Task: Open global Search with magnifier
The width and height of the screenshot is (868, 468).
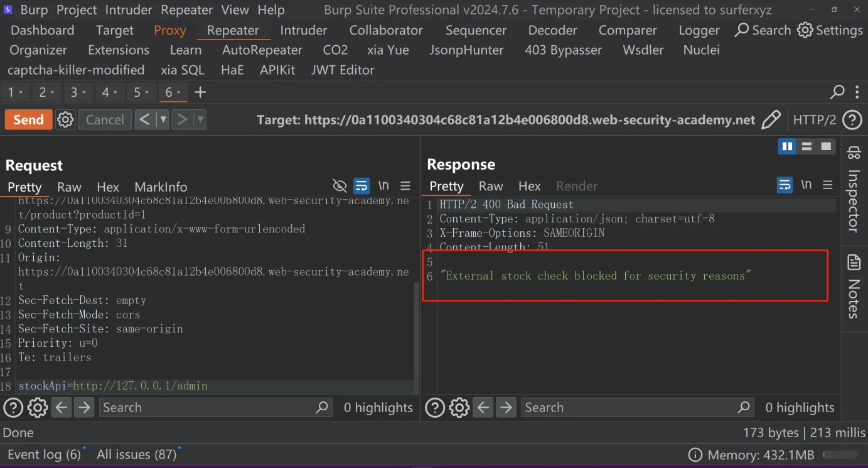Action: pos(763,30)
